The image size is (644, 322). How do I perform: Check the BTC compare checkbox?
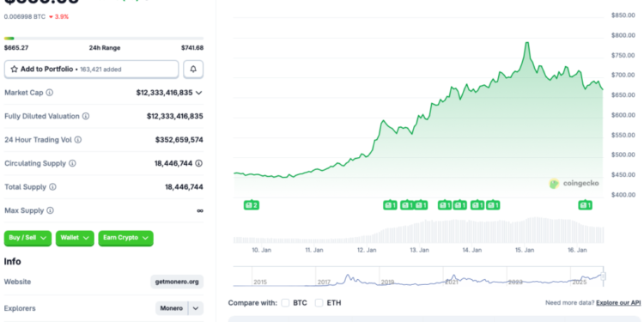[285, 303]
